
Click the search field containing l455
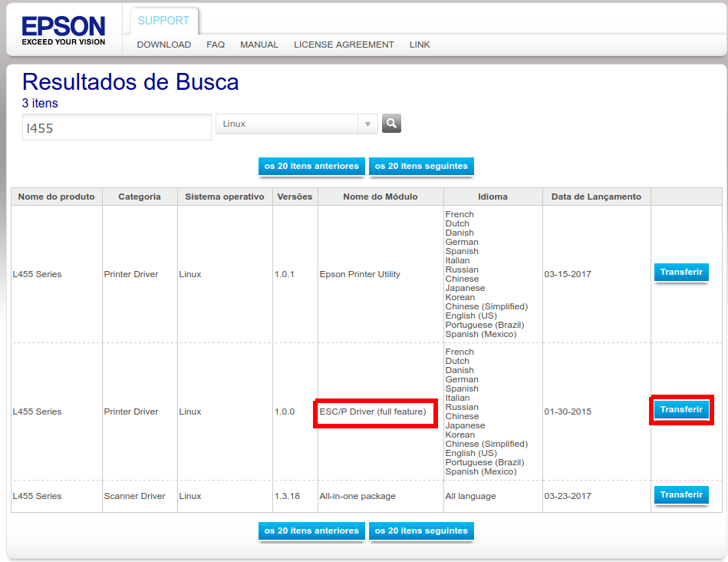[x=117, y=127]
